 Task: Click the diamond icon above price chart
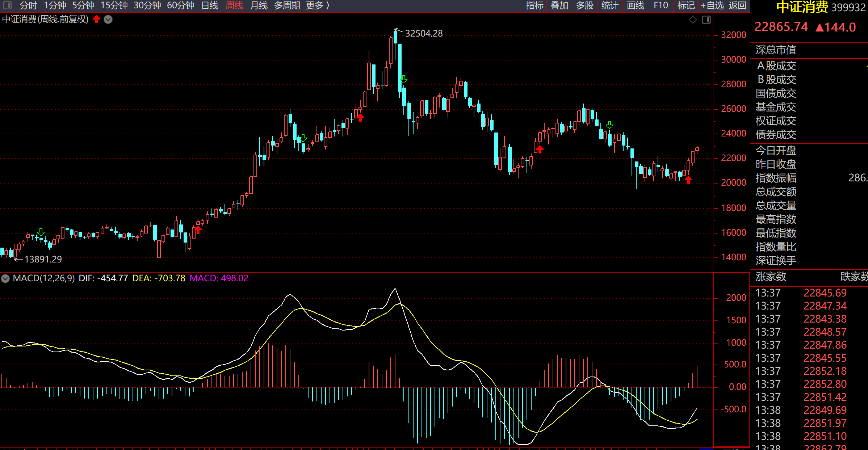point(693,20)
